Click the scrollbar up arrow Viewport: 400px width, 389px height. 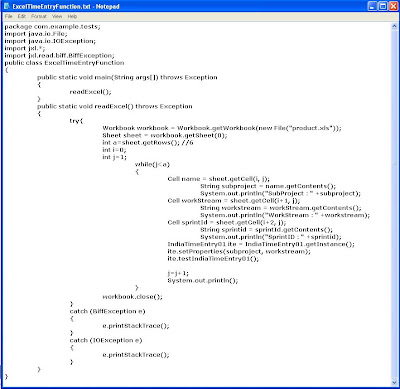[x=394, y=26]
